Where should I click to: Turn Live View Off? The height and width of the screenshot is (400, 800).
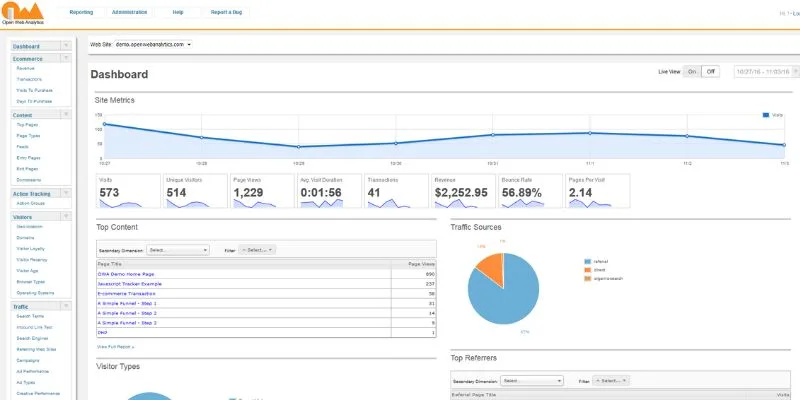click(711, 72)
